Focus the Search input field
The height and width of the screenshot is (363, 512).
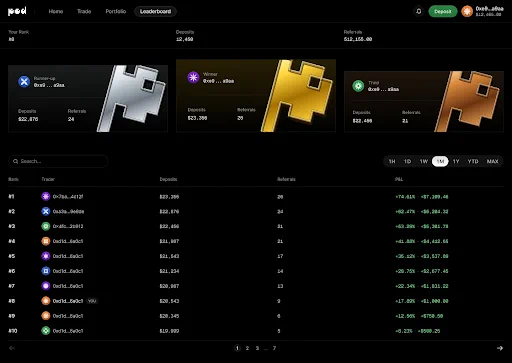tap(58, 161)
